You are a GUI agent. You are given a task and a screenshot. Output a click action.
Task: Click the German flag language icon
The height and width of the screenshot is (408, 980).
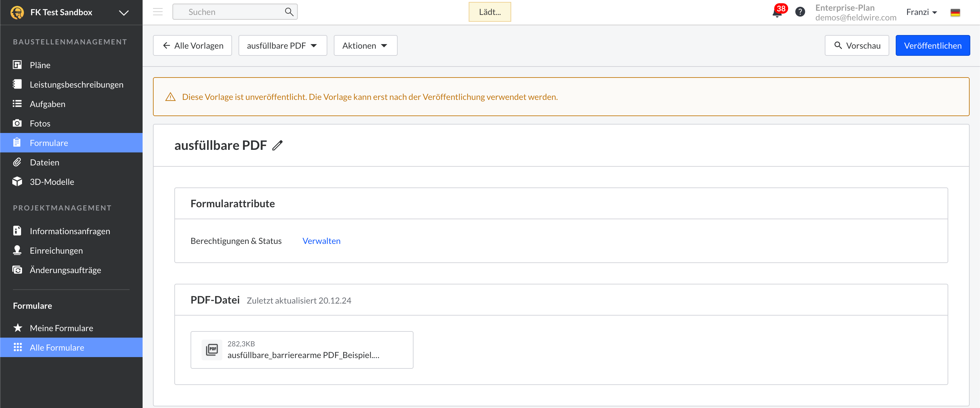[x=955, y=12]
